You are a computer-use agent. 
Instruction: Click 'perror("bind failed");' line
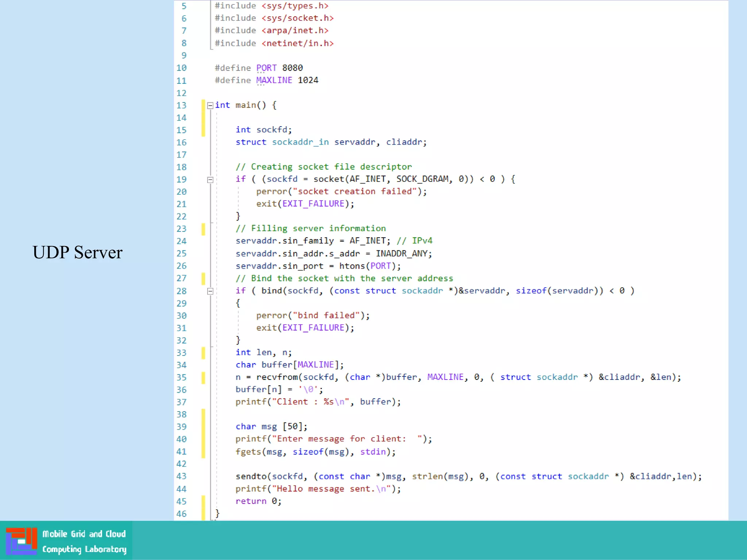click(x=313, y=316)
